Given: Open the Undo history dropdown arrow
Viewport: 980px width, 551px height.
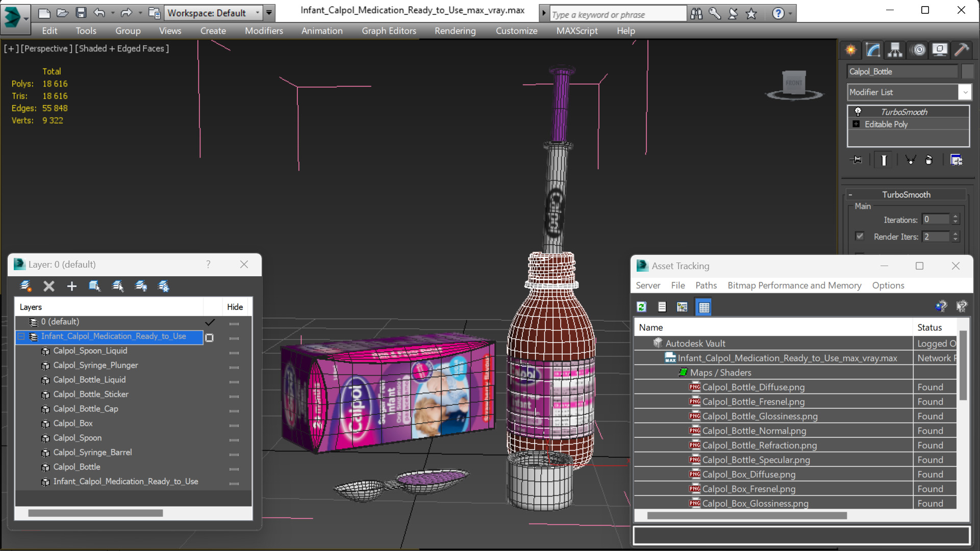Looking at the screenshot, I should pyautogui.click(x=112, y=13).
